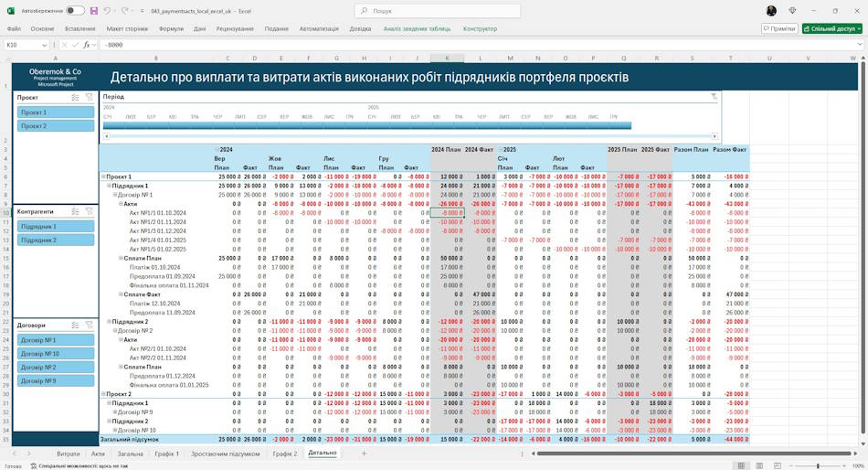Toggle the Підрядник 1 slicer item
868x470 pixels.
(x=56, y=226)
